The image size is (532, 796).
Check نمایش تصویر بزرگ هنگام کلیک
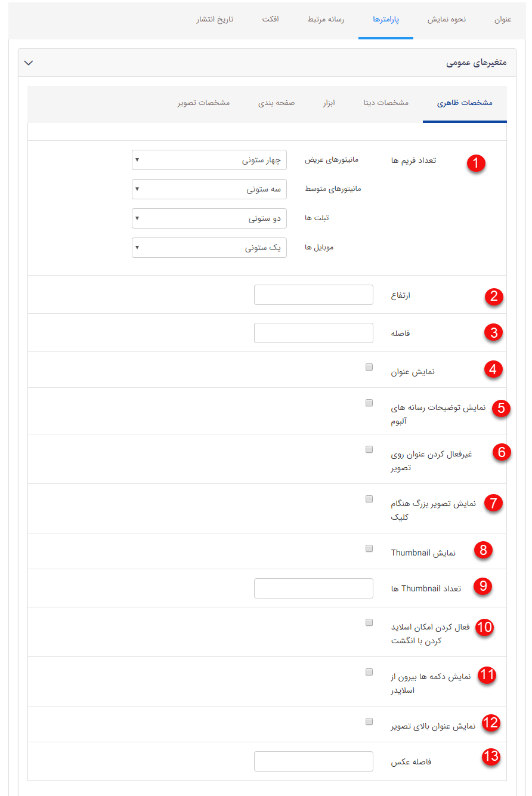click(x=369, y=499)
